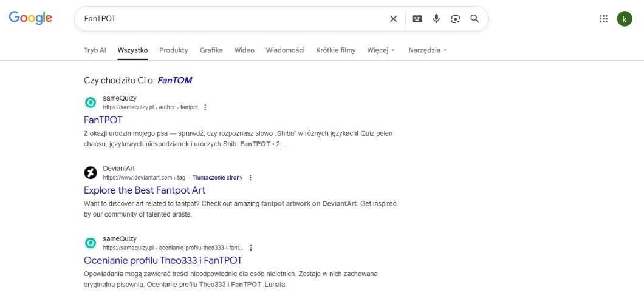Click the magnifying glass search button

pyautogui.click(x=475, y=19)
